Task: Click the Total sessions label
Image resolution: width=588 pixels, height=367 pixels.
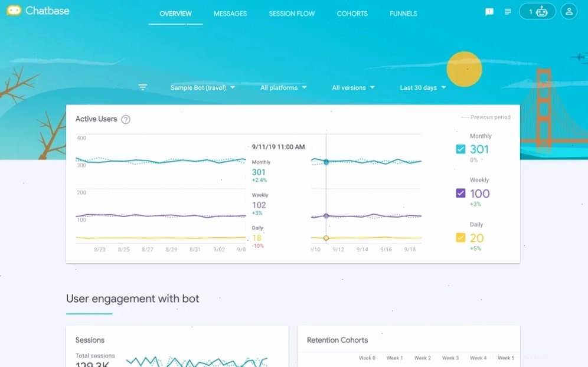Action: pos(95,356)
